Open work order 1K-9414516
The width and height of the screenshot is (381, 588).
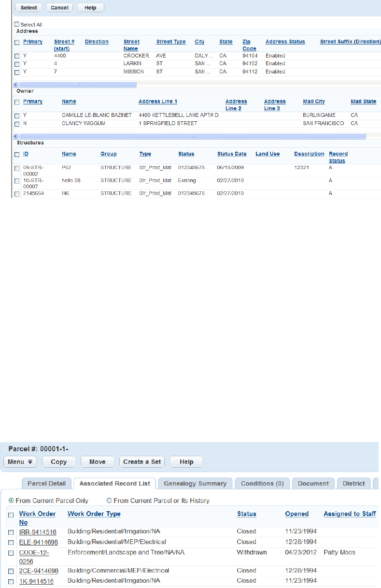[36, 581]
